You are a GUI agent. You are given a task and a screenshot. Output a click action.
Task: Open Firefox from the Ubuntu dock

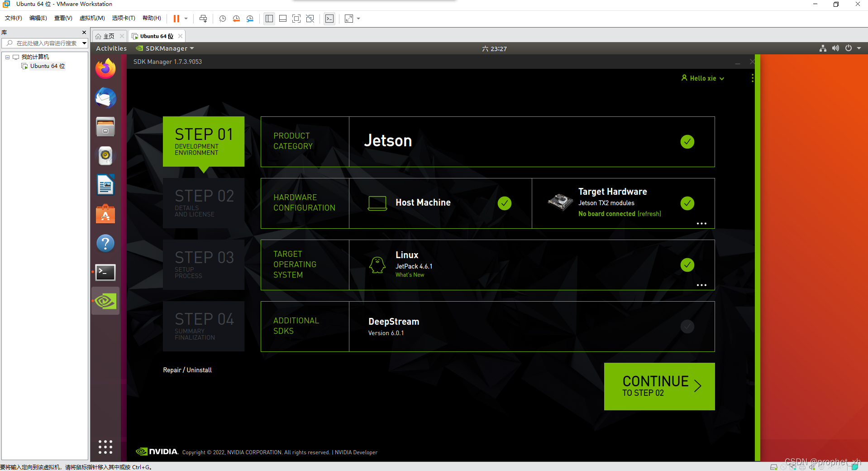point(105,69)
